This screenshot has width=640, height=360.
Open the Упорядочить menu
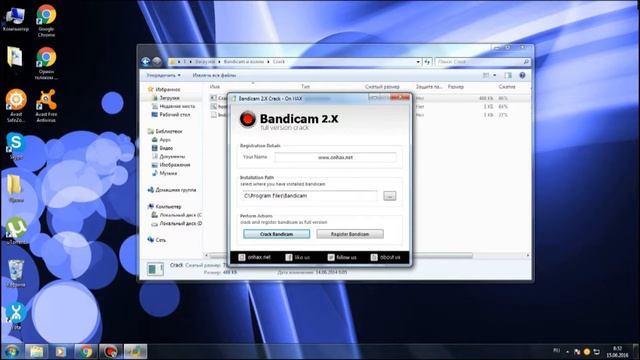tap(164, 76)
